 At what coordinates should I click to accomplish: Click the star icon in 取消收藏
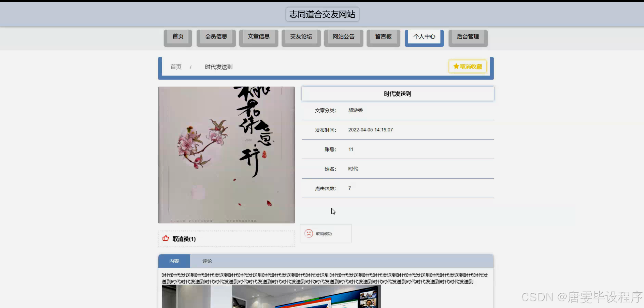456,66
